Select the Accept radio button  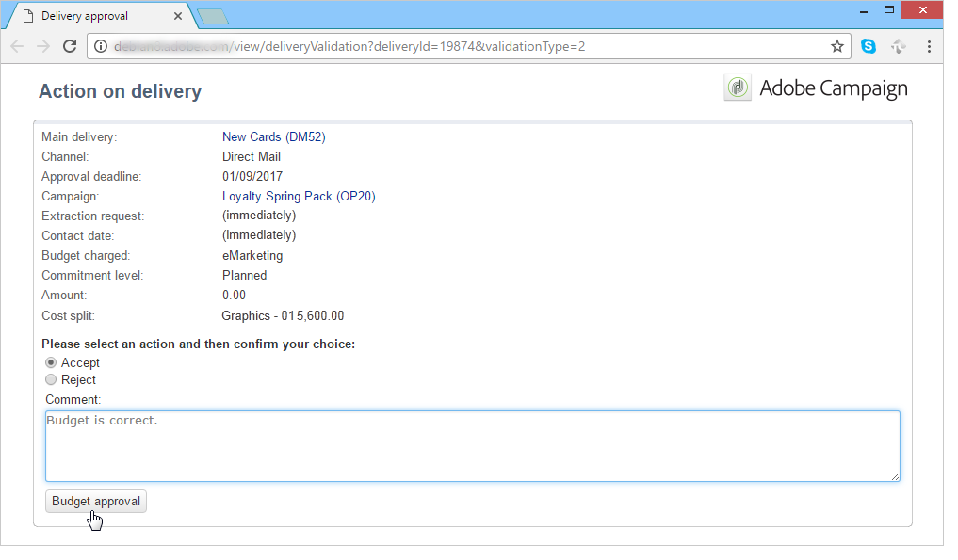point(51,362)
